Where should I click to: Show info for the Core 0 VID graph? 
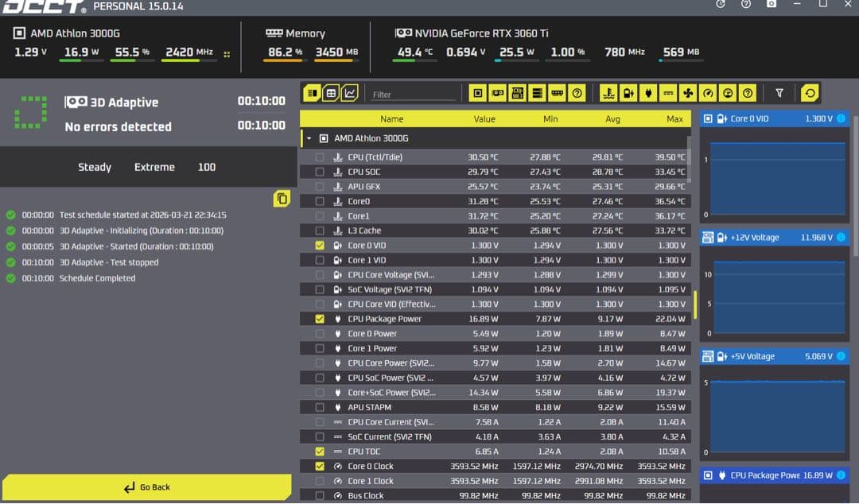[x=841, y=118]
